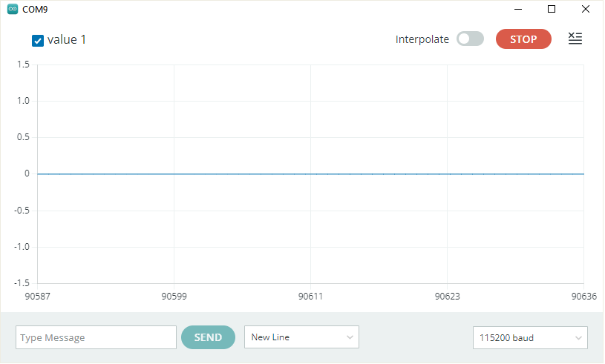The image size is (605, 364).
Task: Click the value 1 legend label
Action: (x=67, y=40)
